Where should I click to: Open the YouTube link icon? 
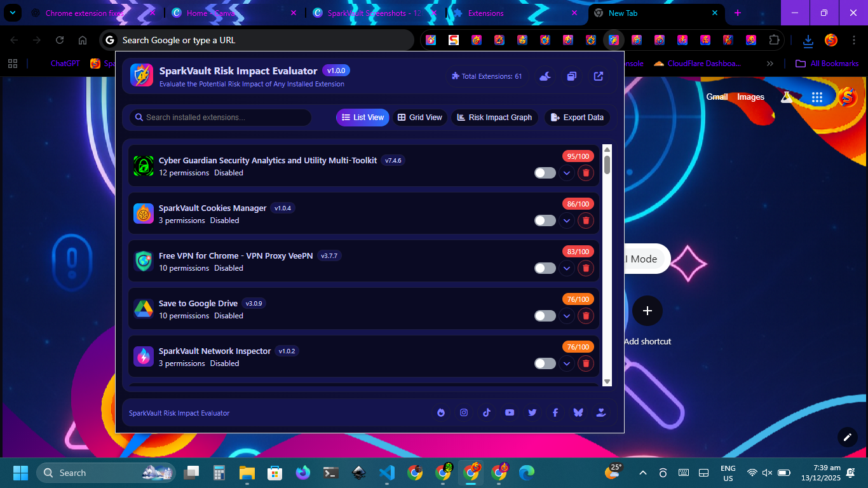click(x=510, y=412)
